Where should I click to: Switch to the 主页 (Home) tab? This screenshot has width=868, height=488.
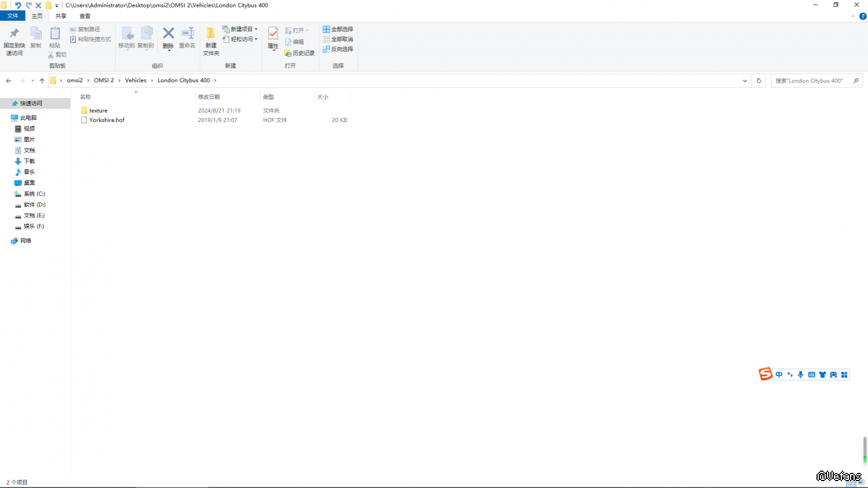pos(37,16)
